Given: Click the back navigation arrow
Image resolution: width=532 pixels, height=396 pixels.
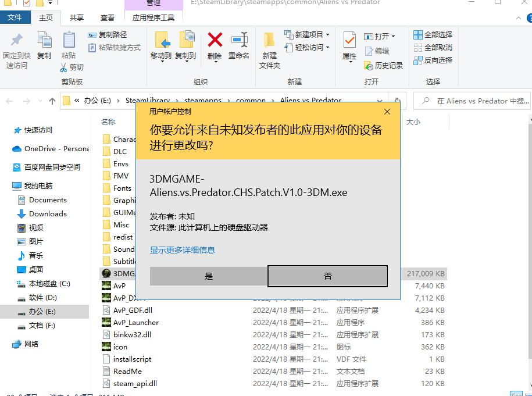Looking at the screenshot, I should pos(9,101).
